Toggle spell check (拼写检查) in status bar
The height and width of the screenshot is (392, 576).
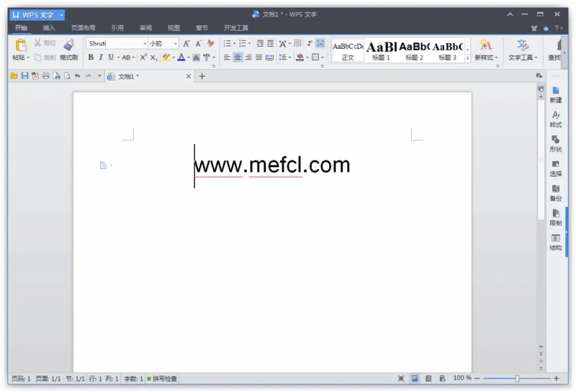162,378
